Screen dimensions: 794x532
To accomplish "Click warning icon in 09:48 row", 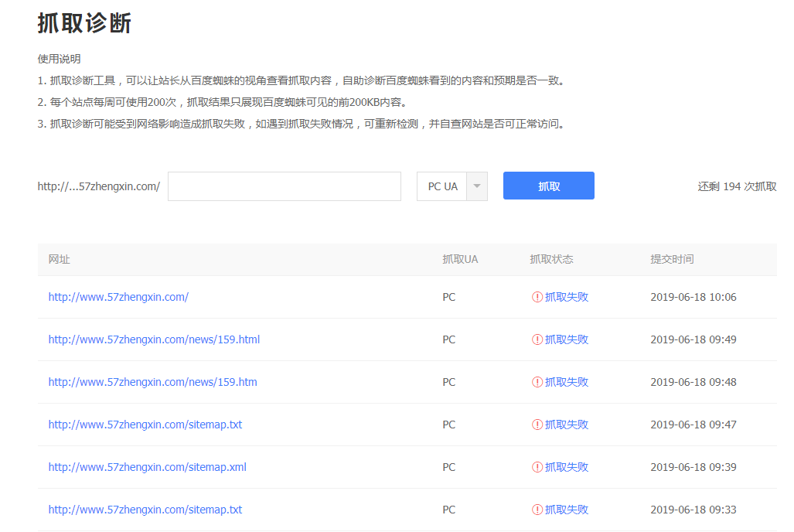I will coord(537,382).
